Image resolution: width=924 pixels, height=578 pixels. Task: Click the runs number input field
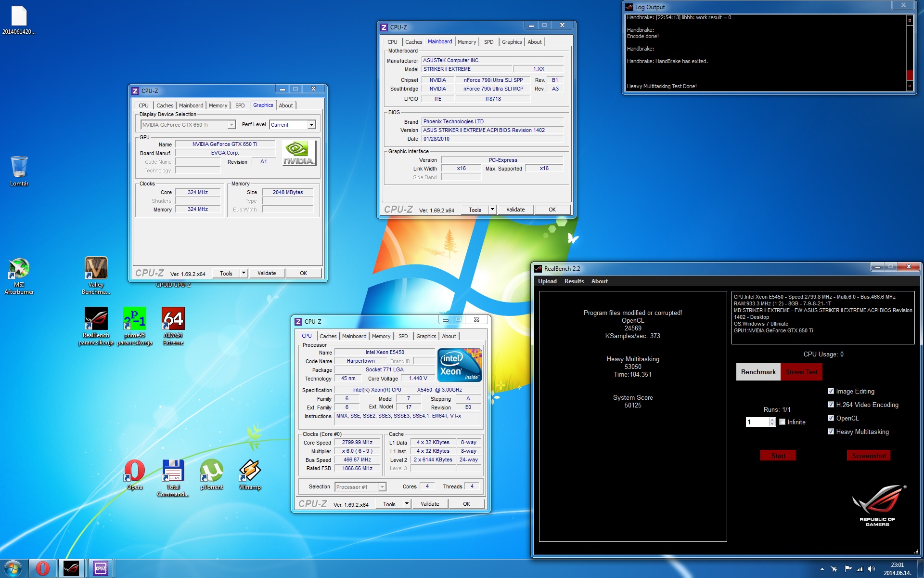757,422
